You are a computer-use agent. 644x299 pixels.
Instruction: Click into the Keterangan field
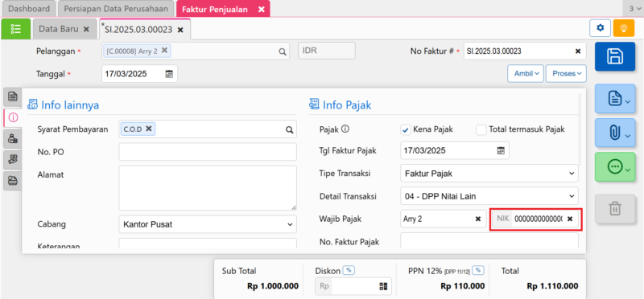(208, 244)
